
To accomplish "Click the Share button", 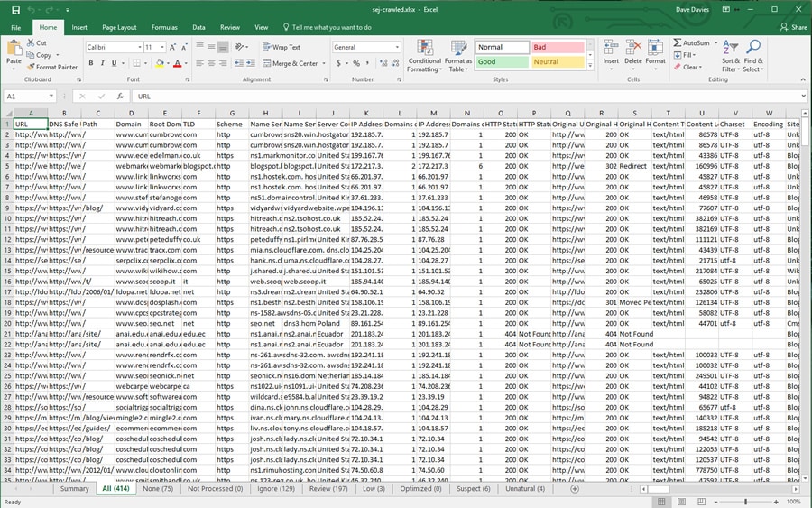I will pyautogui.click(x=794, y=28).
